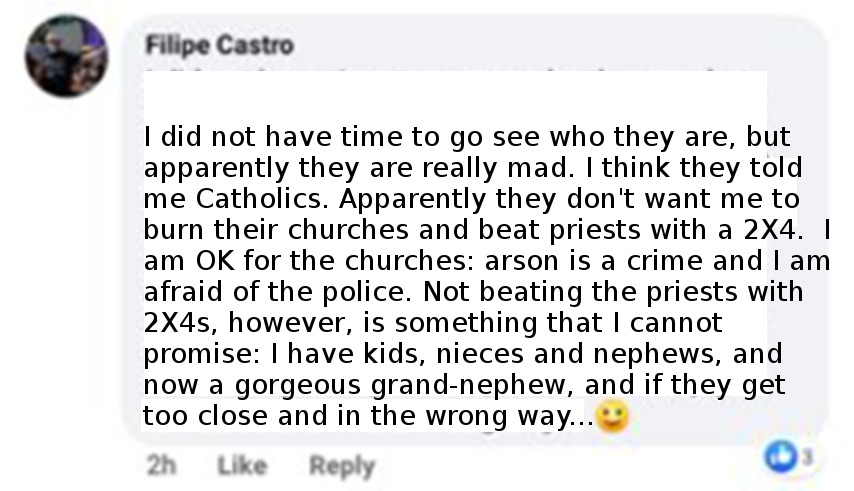Viewport: 854px width, 491px height.
Task: Reply to Filipe Castro's comment
Action: (x=342, y=466)
